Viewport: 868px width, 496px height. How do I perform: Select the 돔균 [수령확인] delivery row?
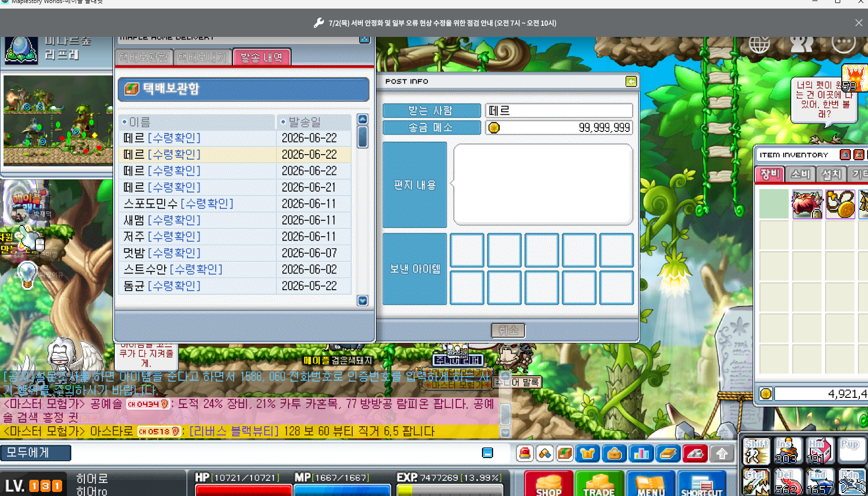(x=235, y=286)
